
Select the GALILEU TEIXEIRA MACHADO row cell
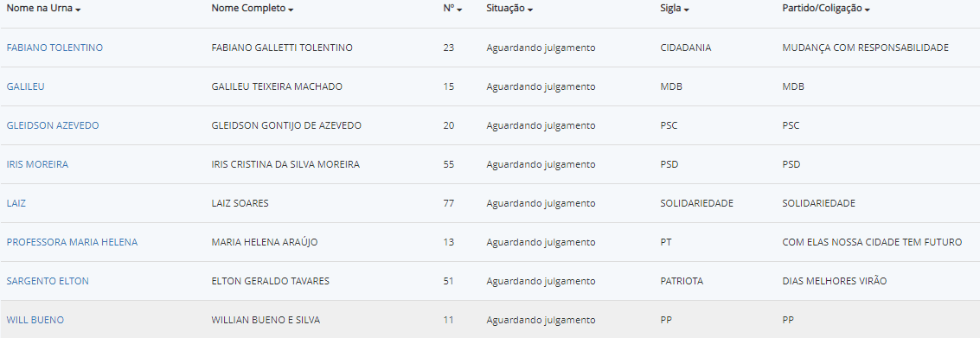[x=277, y=86]
